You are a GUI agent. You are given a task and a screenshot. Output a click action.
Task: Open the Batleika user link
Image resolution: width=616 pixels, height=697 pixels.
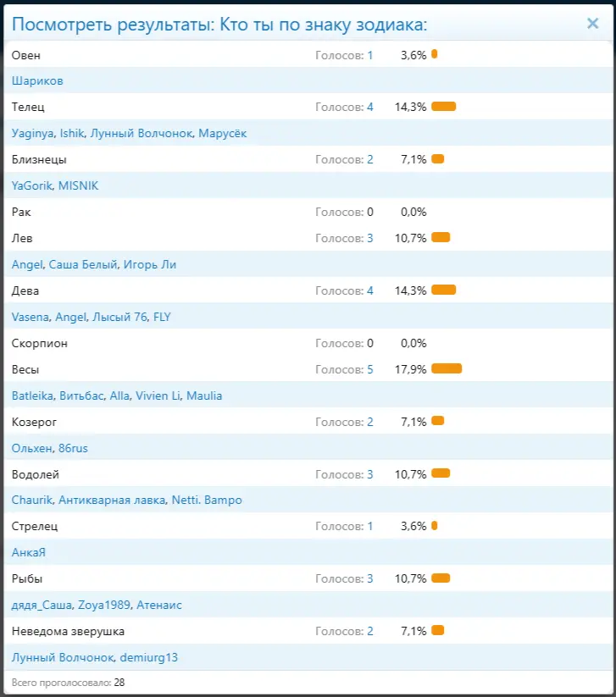[x=32, y=396]
